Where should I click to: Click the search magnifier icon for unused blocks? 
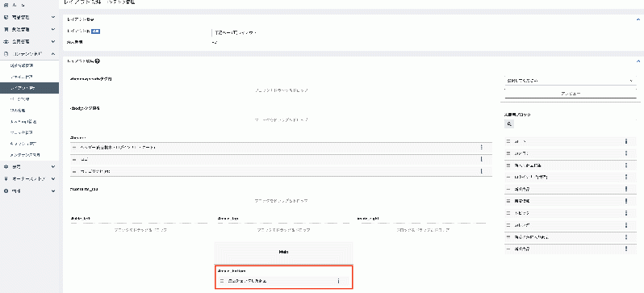click(x=509, y=123)
